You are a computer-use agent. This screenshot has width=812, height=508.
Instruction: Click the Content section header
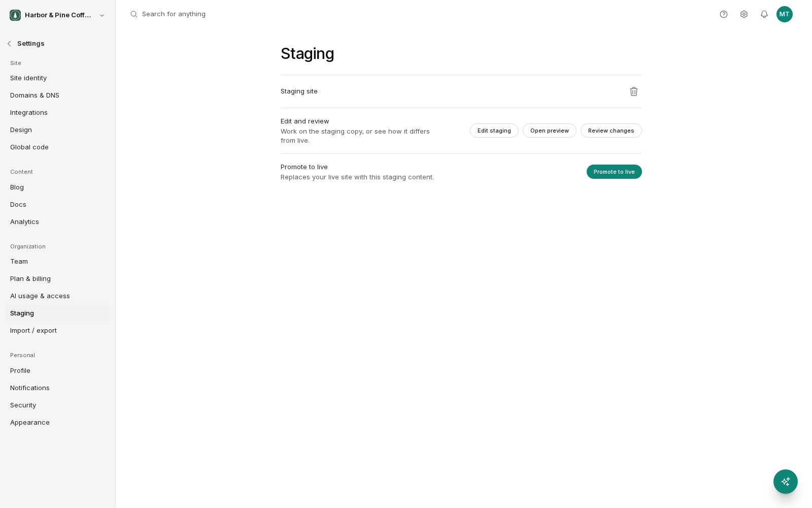21,172
